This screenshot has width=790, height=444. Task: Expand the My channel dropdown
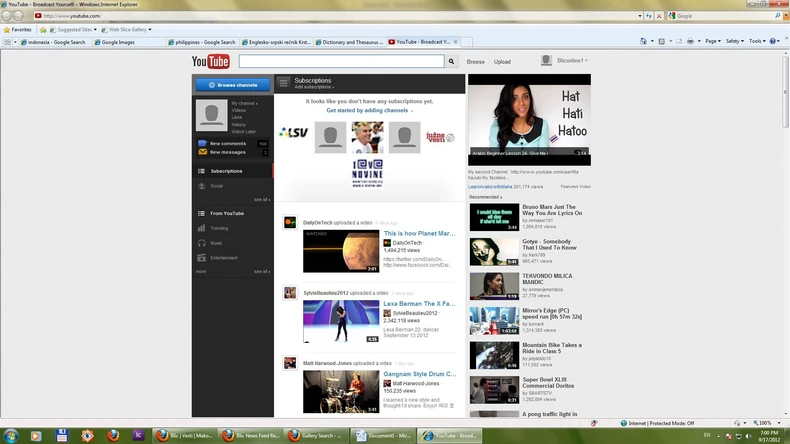click(245, 103)
